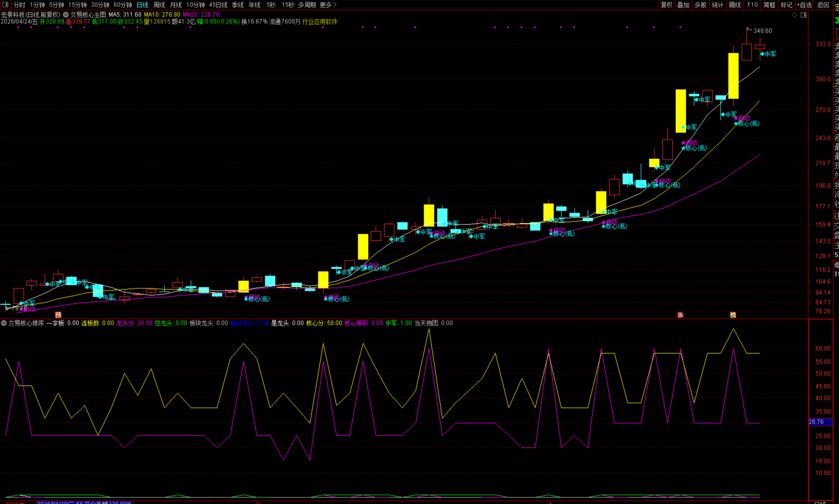Click the 复权 toolbar button
This screenshot has width=839, height=504.
click(x=666, y=5)
